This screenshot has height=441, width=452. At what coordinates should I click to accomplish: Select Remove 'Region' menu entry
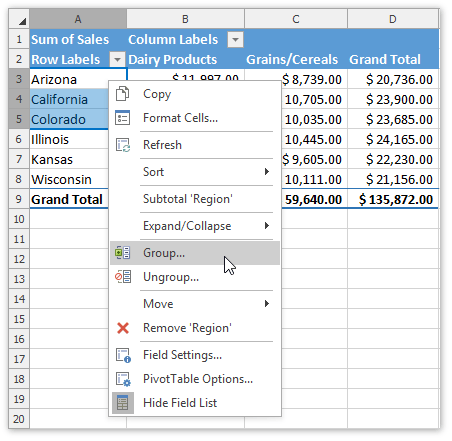[195, 328]
